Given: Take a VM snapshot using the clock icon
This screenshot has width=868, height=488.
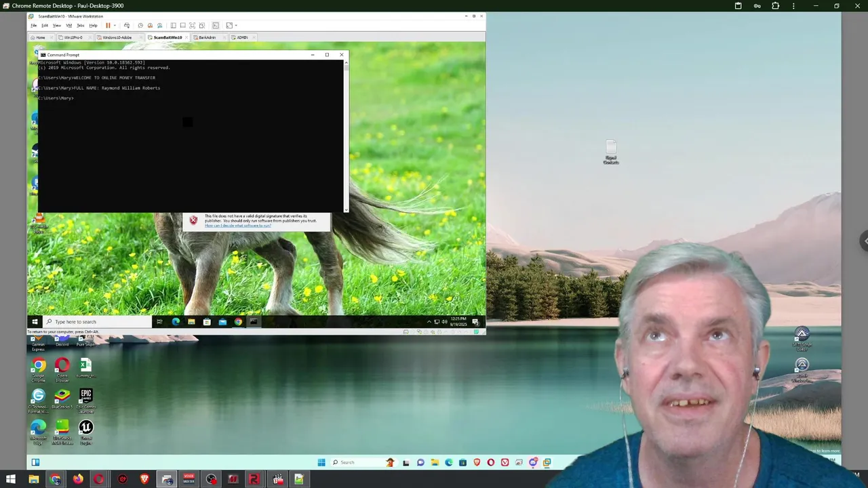Looking at the screenshot, I should (140, 26).
